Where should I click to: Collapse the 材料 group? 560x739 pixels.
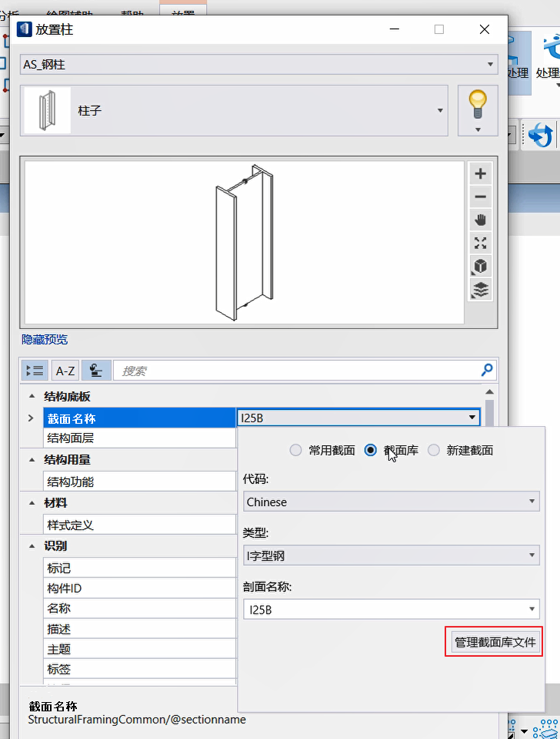(x=32, y=503)
